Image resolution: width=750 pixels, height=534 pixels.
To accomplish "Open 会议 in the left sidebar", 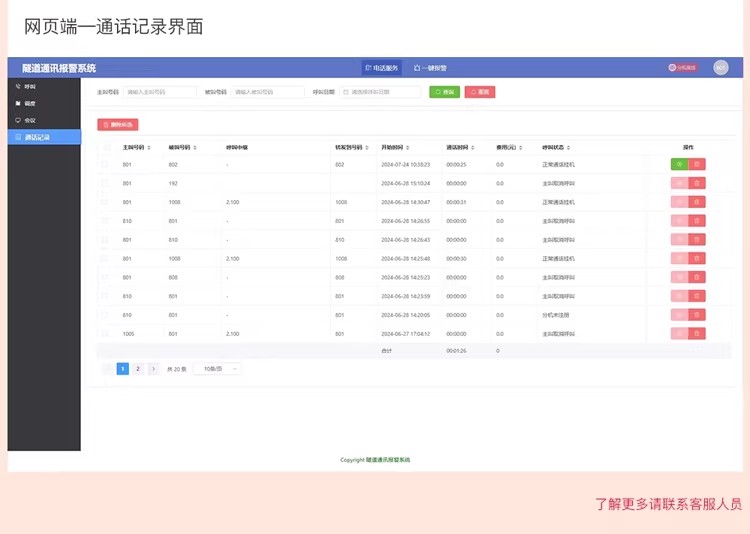I will (x=30, y=120).
